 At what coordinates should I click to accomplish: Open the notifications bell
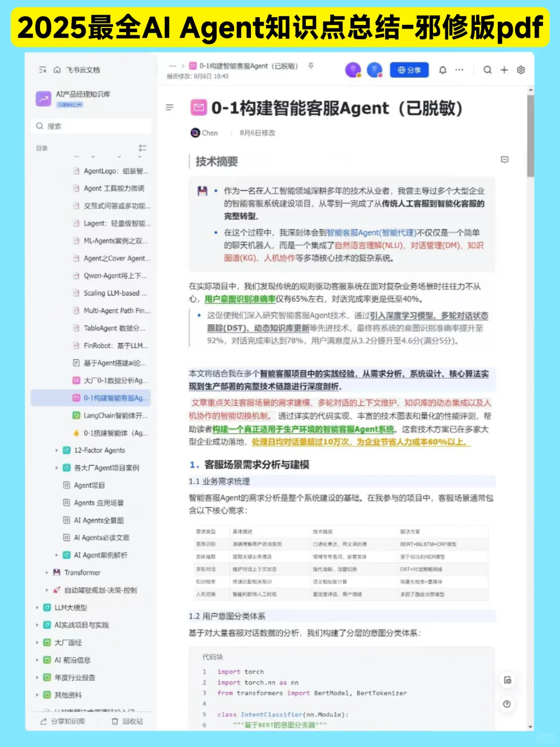[x=443, y=70]
